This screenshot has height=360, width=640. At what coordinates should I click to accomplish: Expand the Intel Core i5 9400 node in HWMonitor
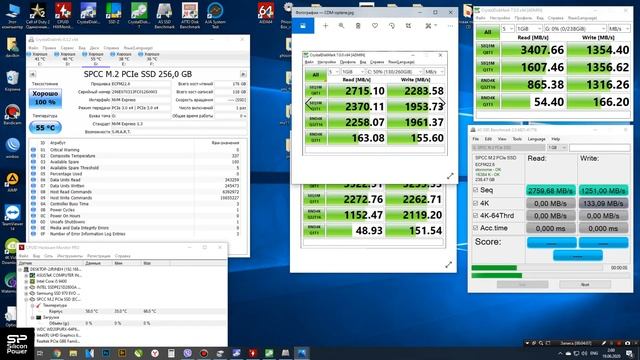(26, 281)
